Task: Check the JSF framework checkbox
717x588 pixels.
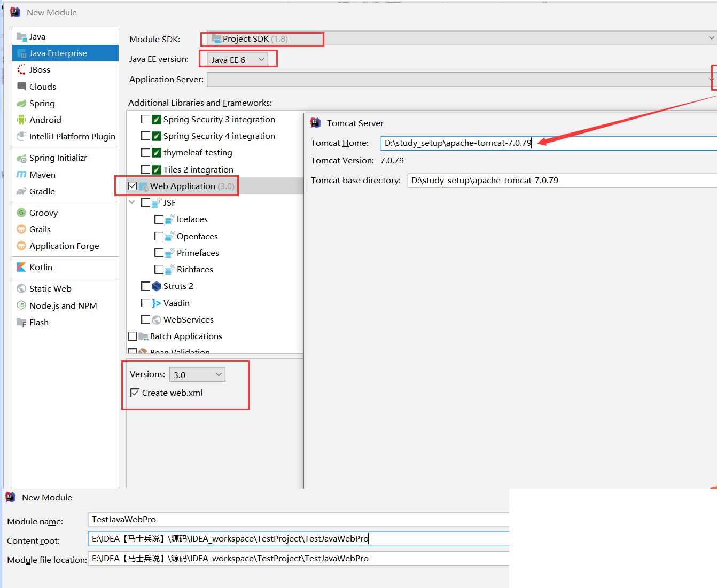Action: pos(145,203)
